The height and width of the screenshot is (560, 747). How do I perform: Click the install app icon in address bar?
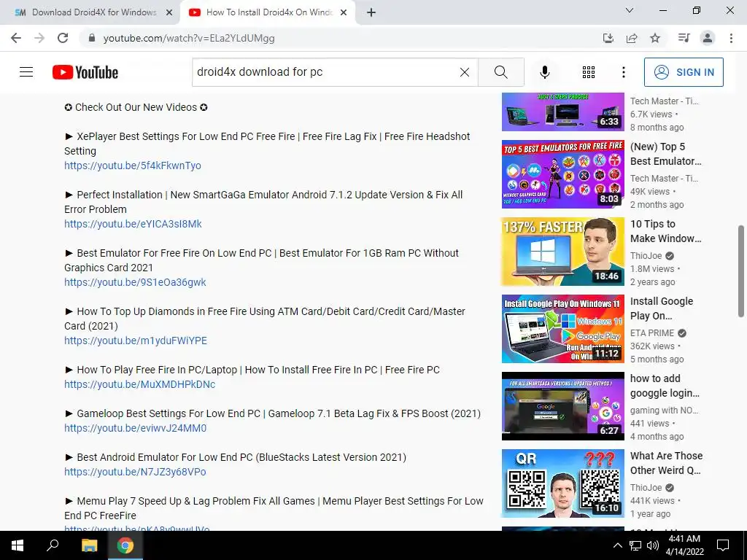click(x=608, y=38)
